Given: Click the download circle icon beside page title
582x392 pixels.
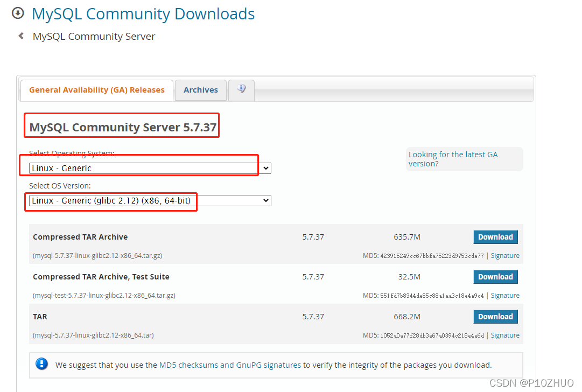Looking at the screenshot, I should (18, 13).
